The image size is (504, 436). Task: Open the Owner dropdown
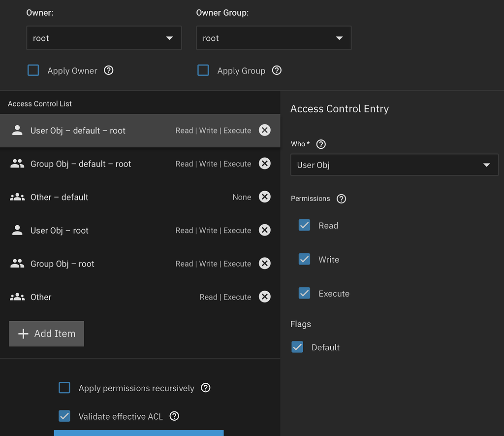pos(104,38)
